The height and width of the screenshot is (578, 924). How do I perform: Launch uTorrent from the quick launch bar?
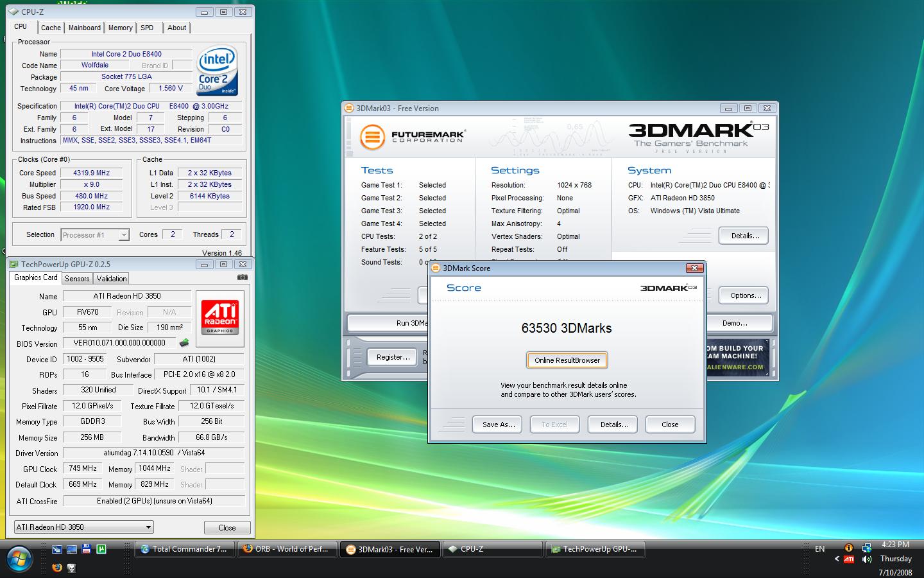pos(101,549)
